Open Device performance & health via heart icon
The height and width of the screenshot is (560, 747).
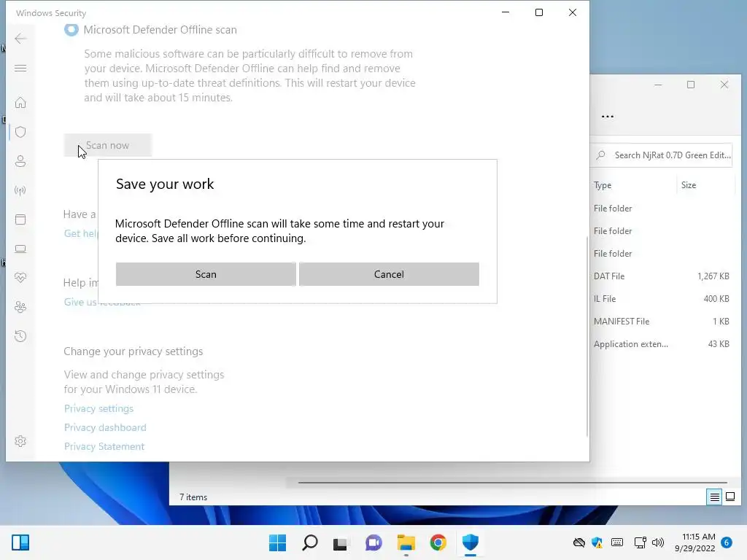pyautogui.click(x=20, y=278)
